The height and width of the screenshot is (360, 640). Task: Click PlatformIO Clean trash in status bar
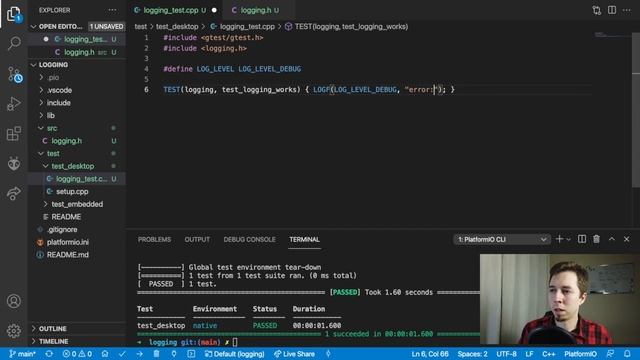point(156,354)
